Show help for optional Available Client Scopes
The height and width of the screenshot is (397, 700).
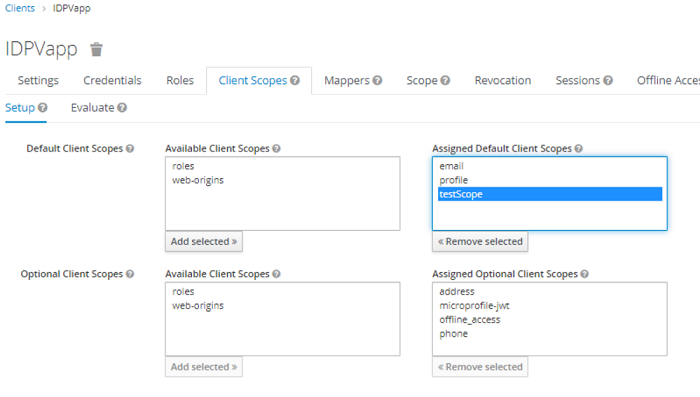coord(276,274)
